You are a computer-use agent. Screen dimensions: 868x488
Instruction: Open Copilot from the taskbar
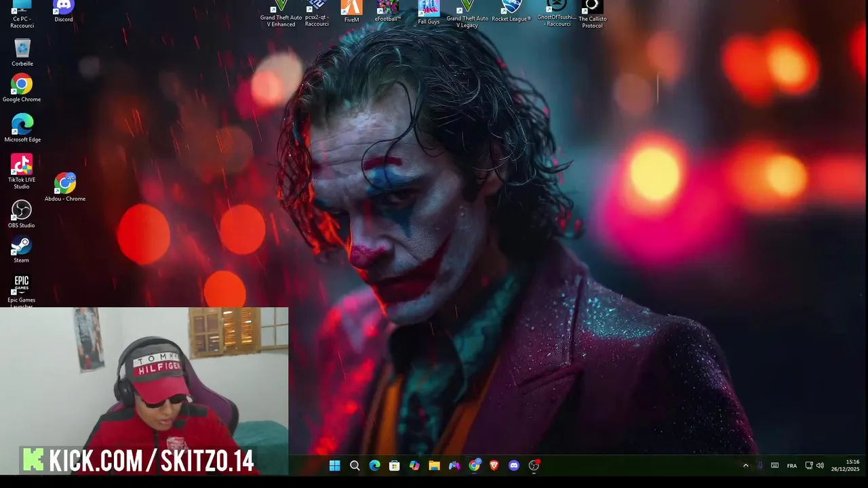coord(414,465)
